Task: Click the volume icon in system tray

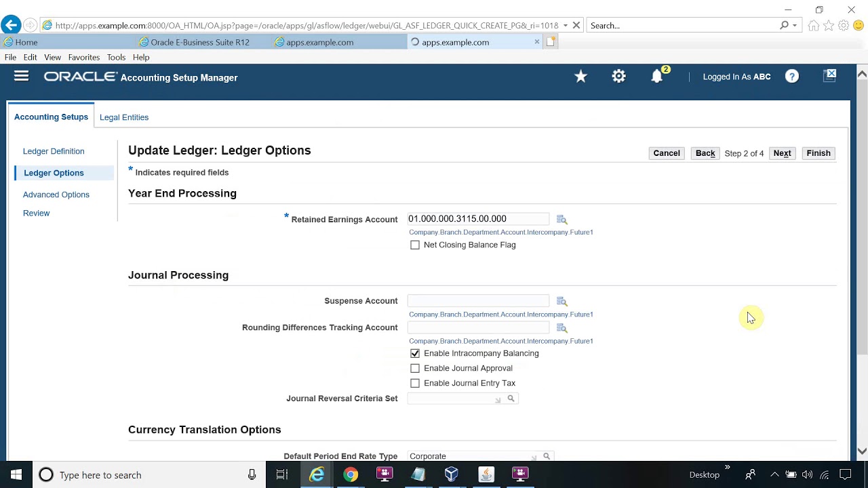Action: 807,475
